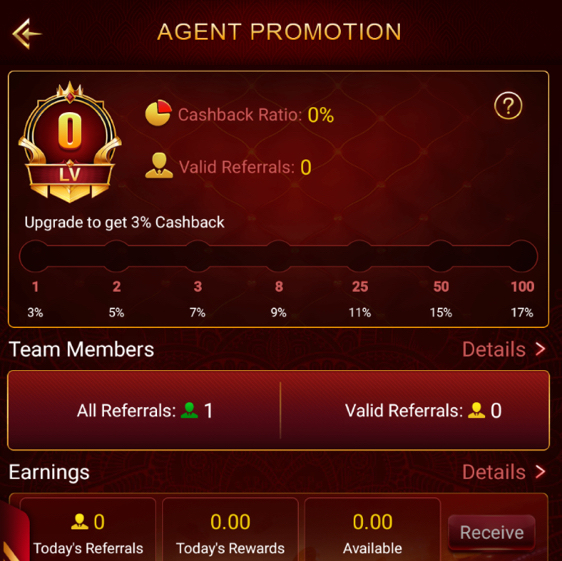Select the 100 referrals 17% milestone node
The height and width of the screenshot is (561, 562).
(522, 256)
